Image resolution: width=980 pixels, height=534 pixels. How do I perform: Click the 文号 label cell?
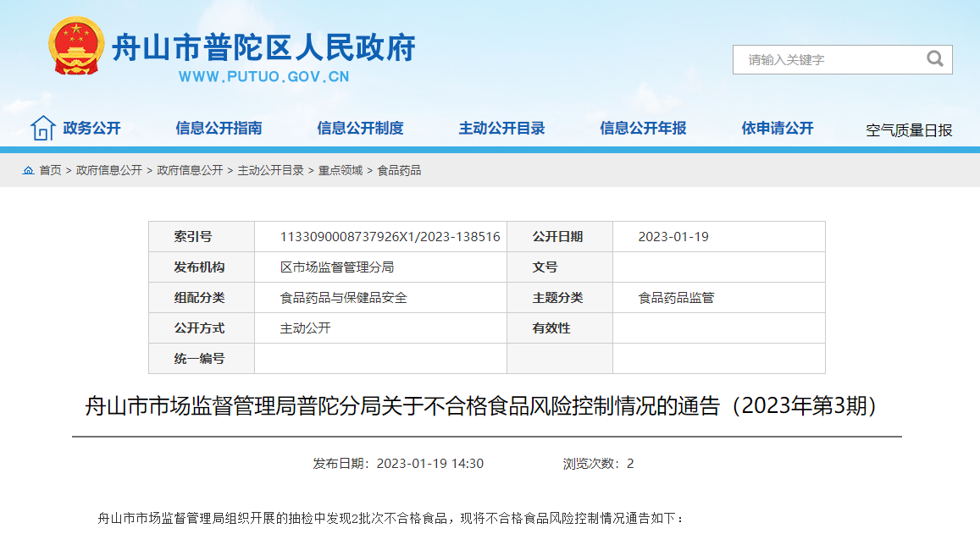tap(559, 267)
